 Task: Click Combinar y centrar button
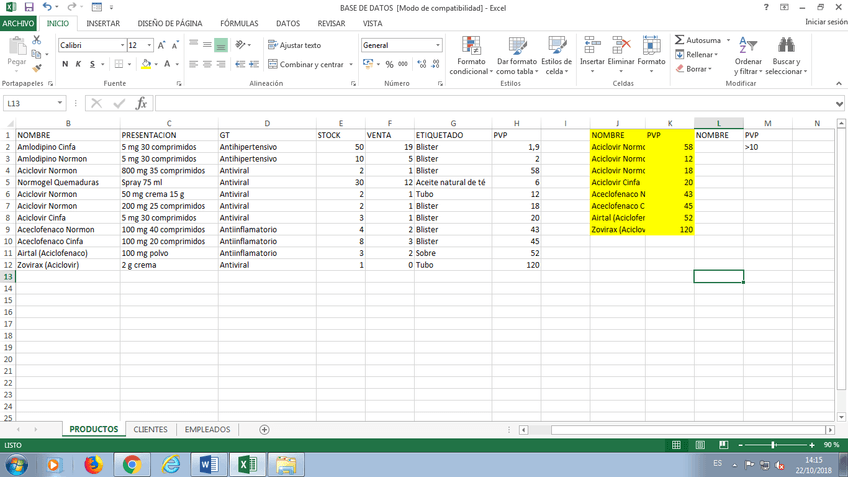tap(310, 64)
